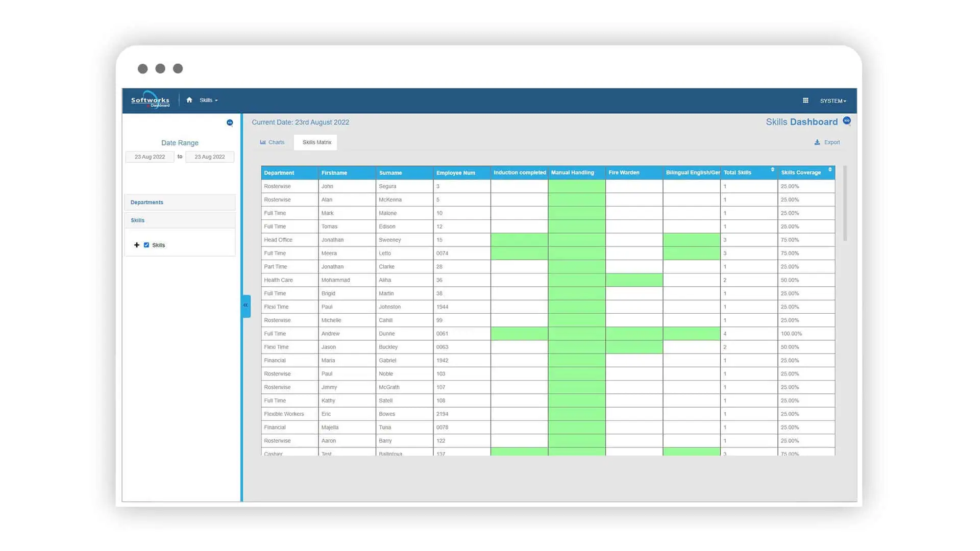Click the Softworks Dashboard logo

[x=150, y=101]
